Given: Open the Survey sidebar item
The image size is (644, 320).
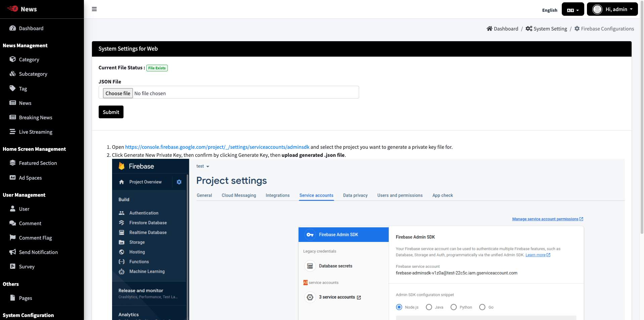Looking at the screenshot, I should click(x=27, y=267).
